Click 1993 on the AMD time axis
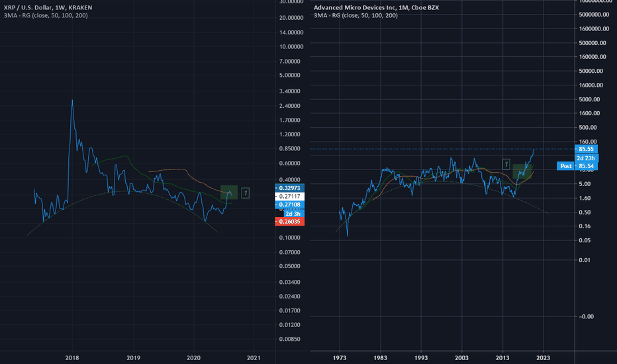The image size is (617, 364). [421, 357]
